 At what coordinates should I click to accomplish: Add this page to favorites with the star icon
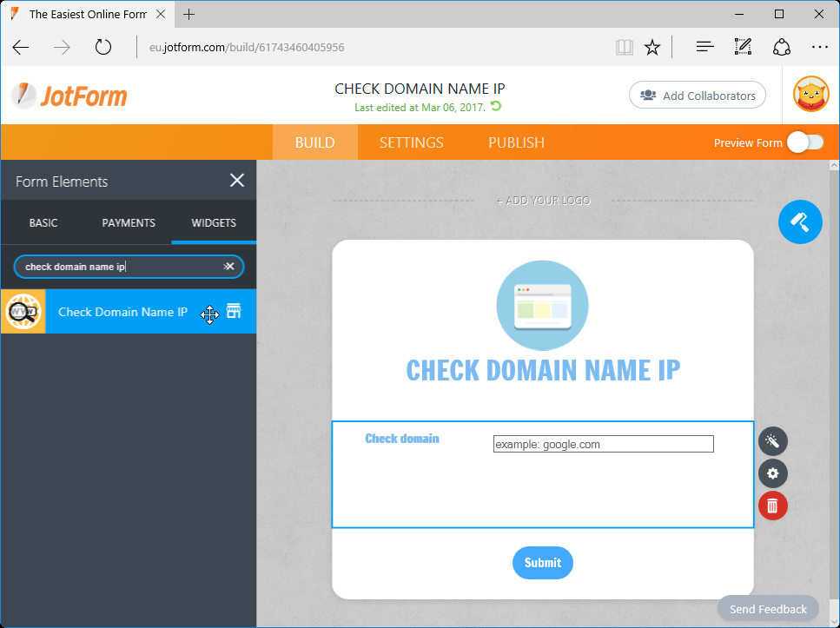652,47
